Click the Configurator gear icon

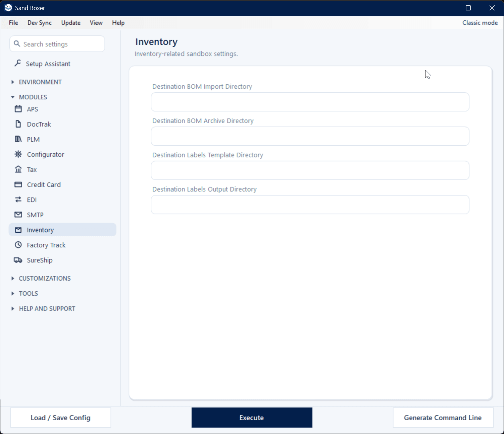[x=18, y=154]
